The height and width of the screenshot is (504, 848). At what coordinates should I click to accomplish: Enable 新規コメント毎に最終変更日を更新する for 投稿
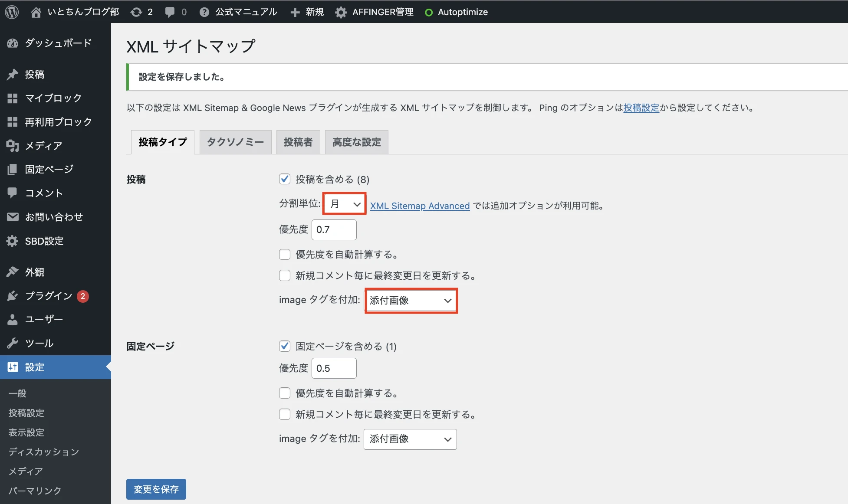tap(285, 275)
